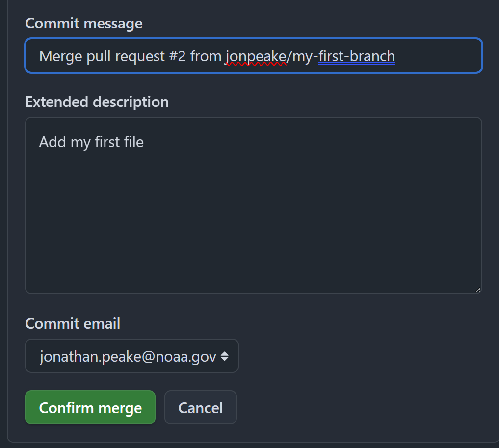The height and width of the screenshot is (448, 499).
Task: Place cursor after the word branch
Action: coord(396,56)
